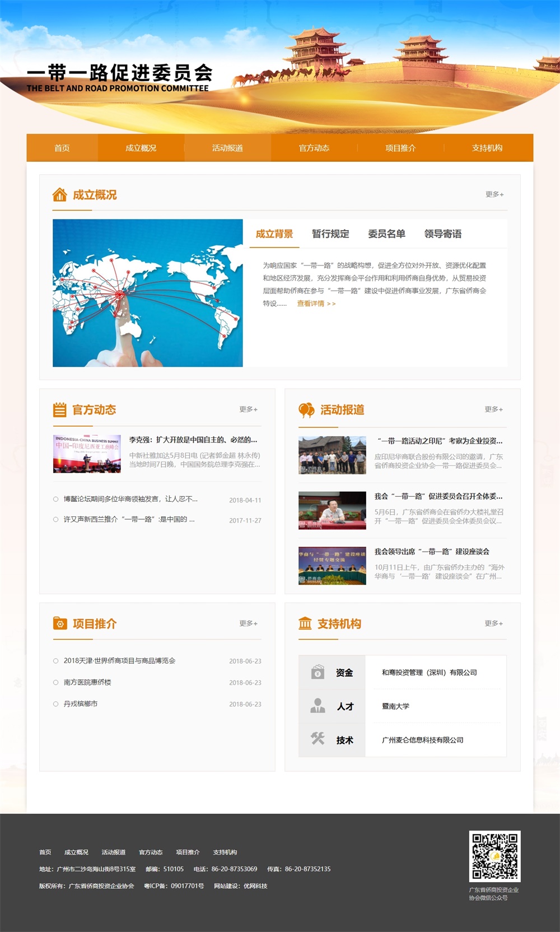Image resolution: width=560 pixels, height=932 pixels.
Task: Open article 我会领导出席“一带一路”建设座谈会
Action: pyautogui.click(x=432, y=552)
